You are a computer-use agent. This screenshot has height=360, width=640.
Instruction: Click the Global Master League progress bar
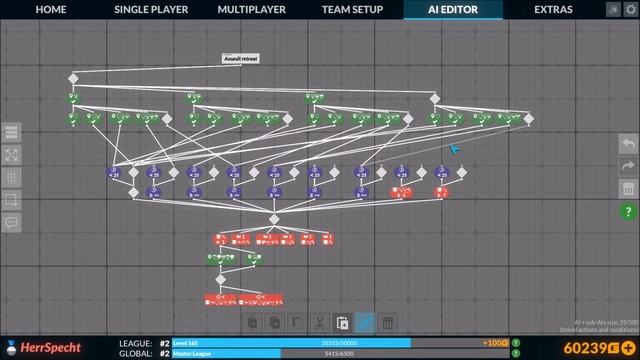(x=340, y=353)
